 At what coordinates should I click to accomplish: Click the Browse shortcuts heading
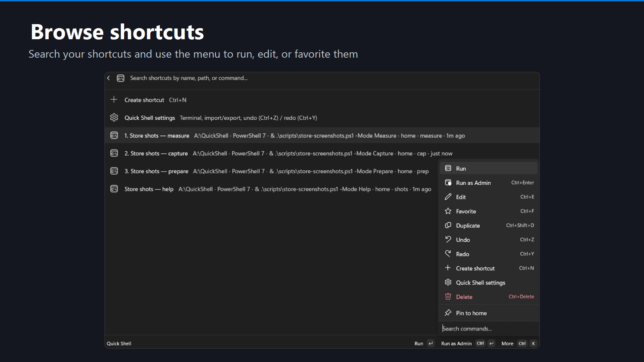(117, 32)
